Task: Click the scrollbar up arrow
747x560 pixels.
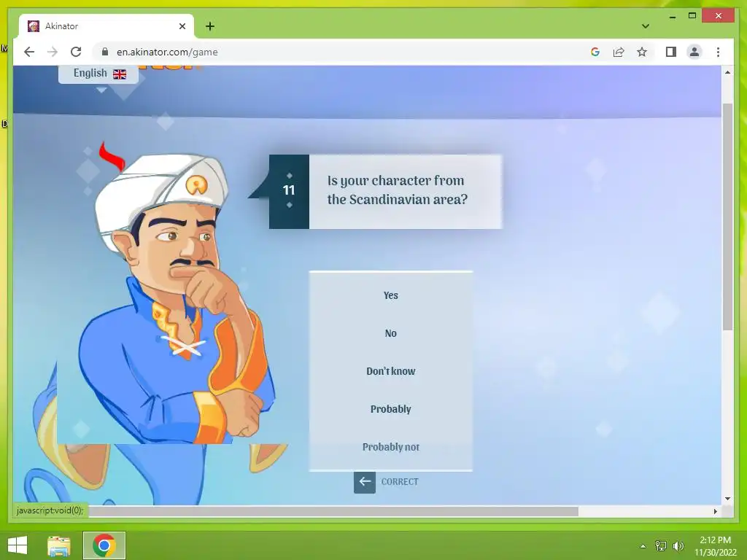Action: [727, 72]
